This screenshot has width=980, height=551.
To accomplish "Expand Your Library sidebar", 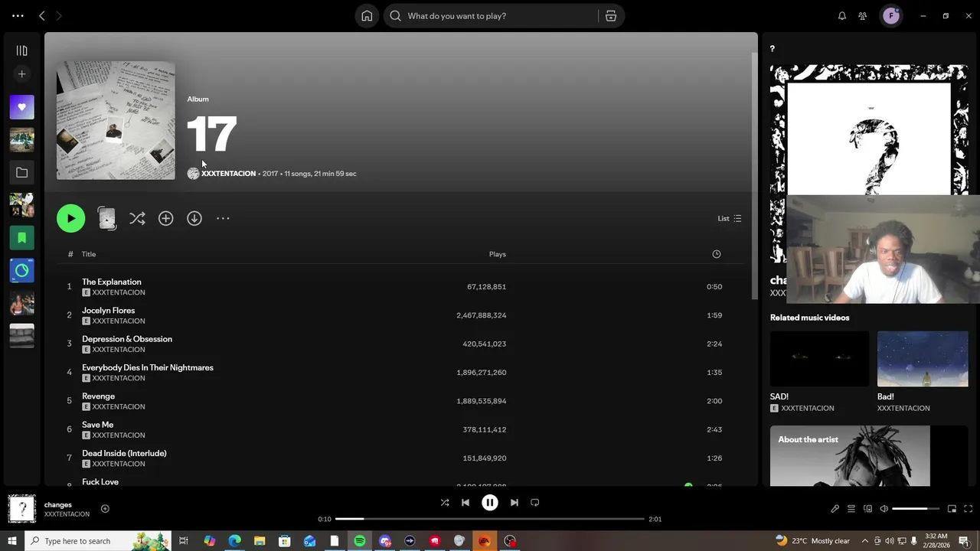I will 22,51.
